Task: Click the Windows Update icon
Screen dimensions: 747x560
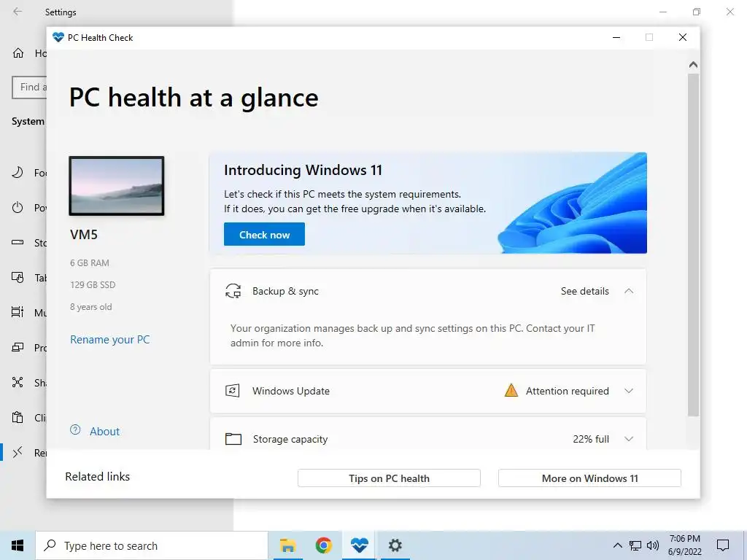Action: point(232,391)
